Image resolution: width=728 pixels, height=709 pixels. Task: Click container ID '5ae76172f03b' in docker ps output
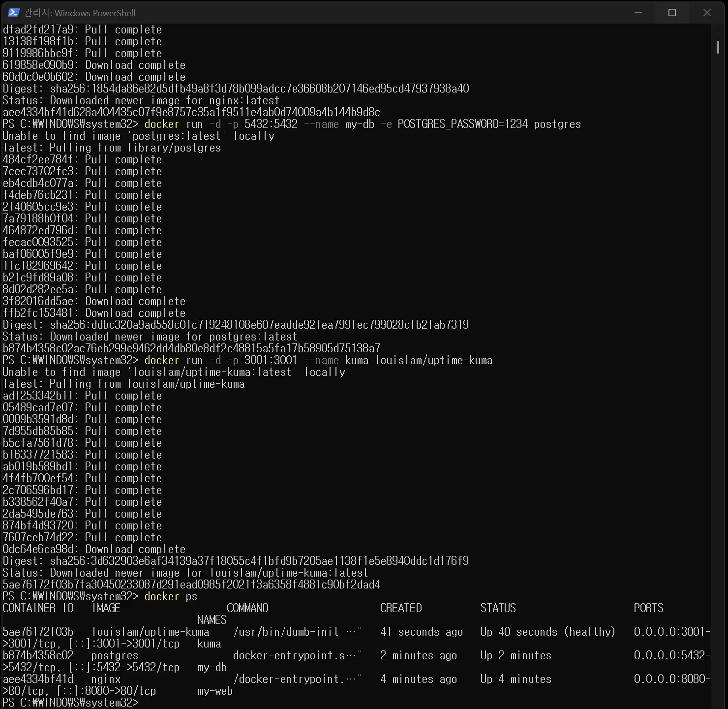[x=38, y=632]
